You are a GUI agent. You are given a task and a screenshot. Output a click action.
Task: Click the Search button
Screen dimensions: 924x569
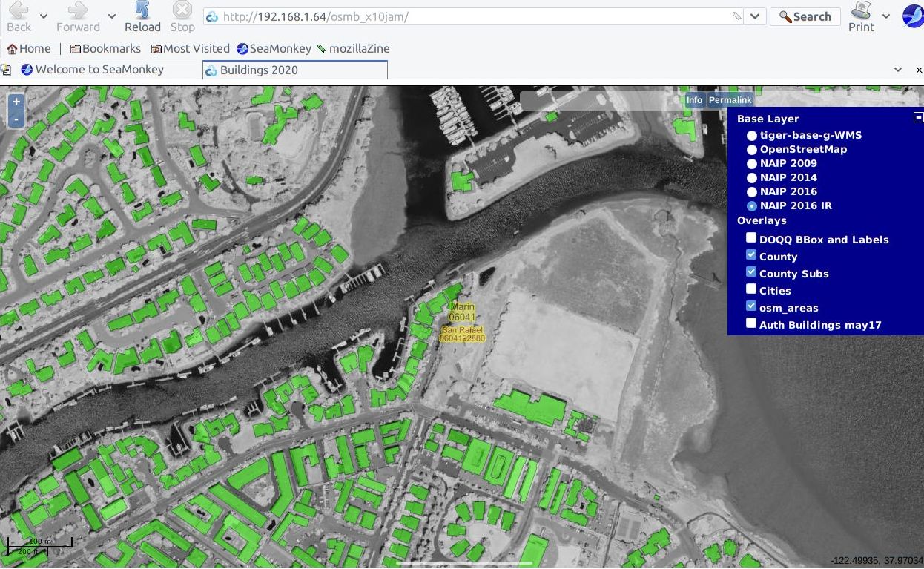click(x=805, y=16)
